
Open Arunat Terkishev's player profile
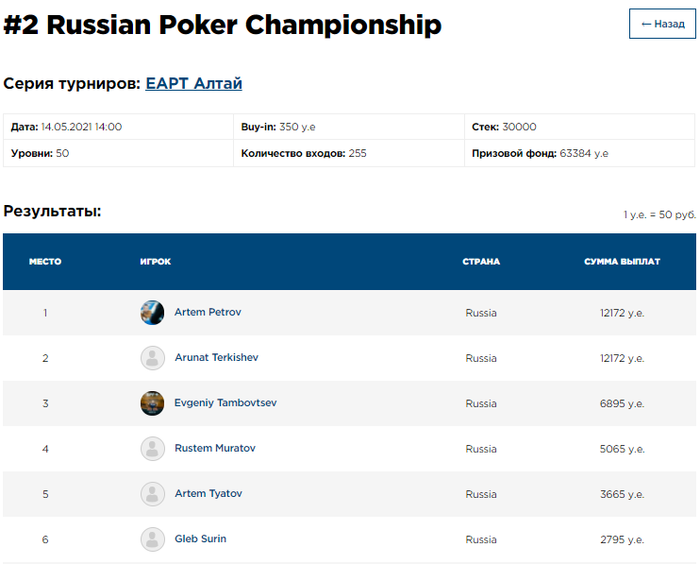click(216, 357)
